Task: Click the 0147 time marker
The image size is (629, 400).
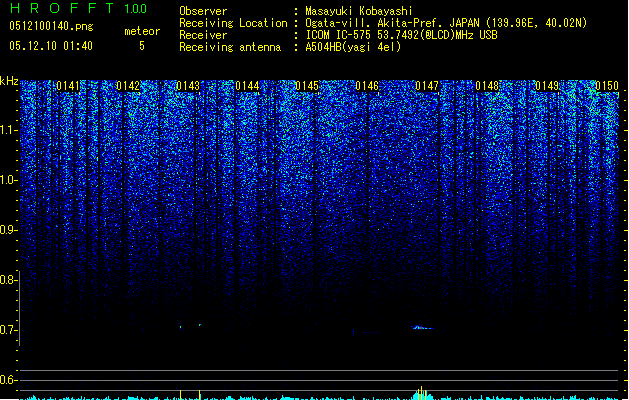Action: pos(427,86)
